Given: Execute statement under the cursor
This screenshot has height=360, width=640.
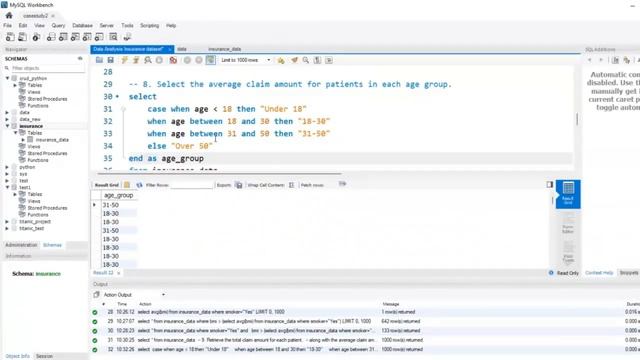Looking at the screenshot, I should click(x=136, y=60).
